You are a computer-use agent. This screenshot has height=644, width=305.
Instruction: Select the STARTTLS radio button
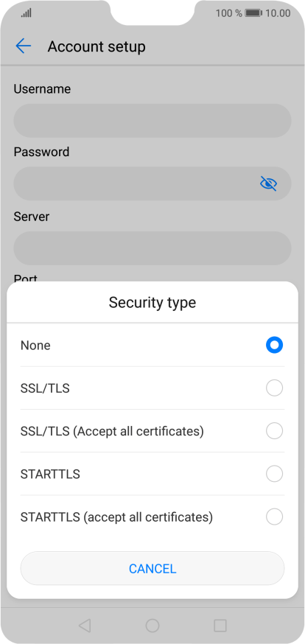pos(274,474)
